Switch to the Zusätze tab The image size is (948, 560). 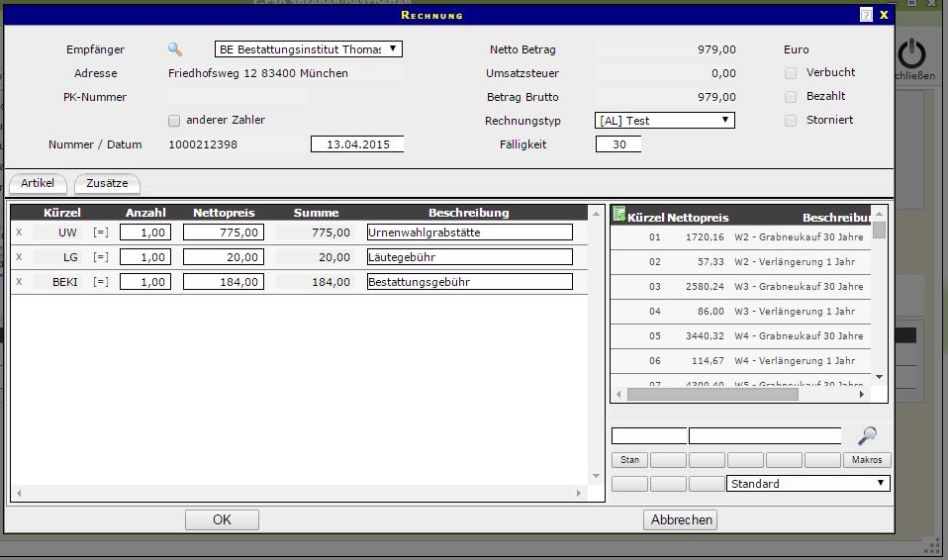click(x=107, y=184)
